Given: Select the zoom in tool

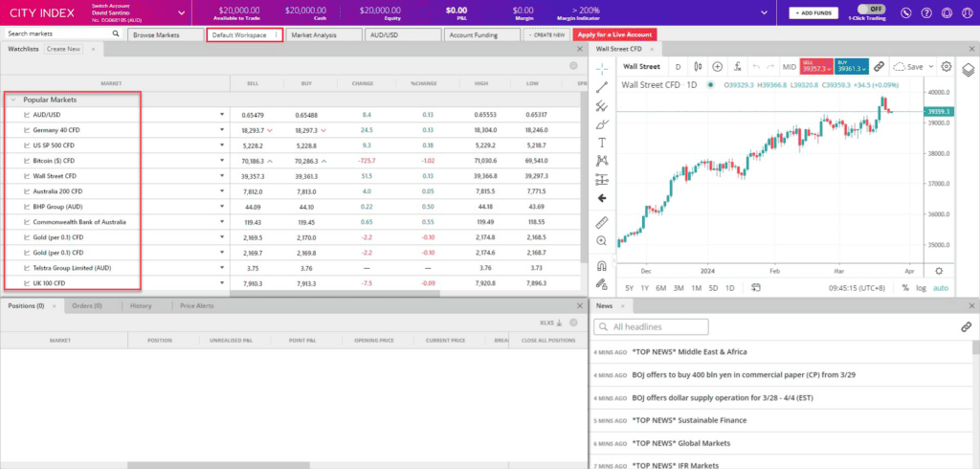Looking at the screenshot, I should [602, 241].
